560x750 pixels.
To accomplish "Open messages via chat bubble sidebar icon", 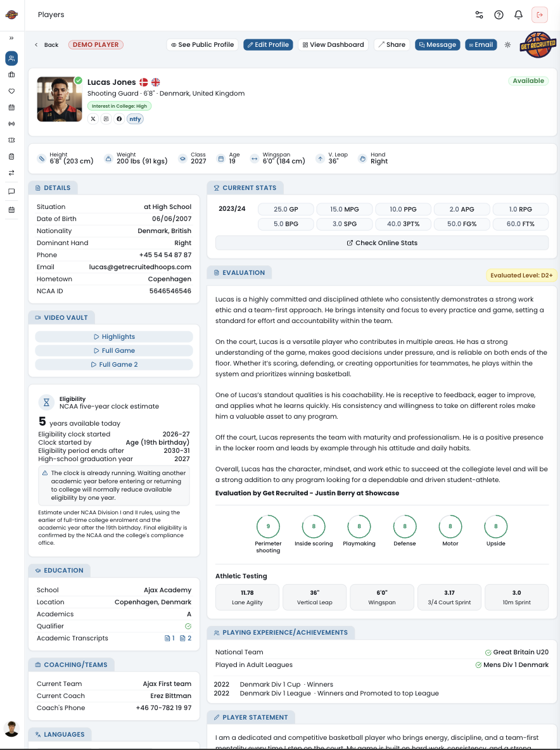I will coord(11,191).
